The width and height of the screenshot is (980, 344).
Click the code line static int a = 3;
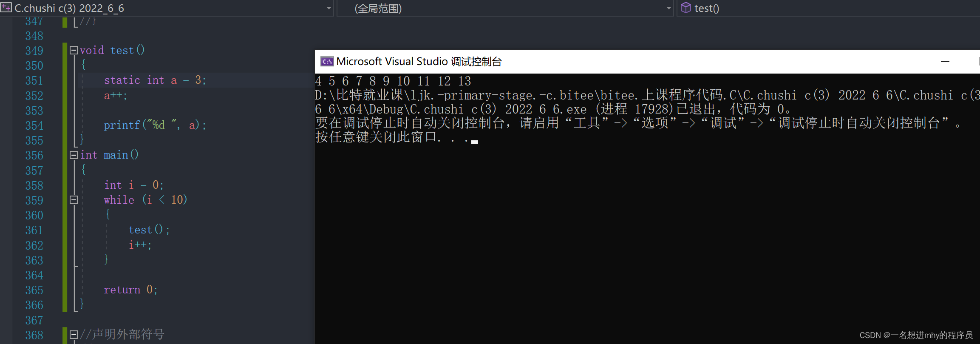click(155, 80)
